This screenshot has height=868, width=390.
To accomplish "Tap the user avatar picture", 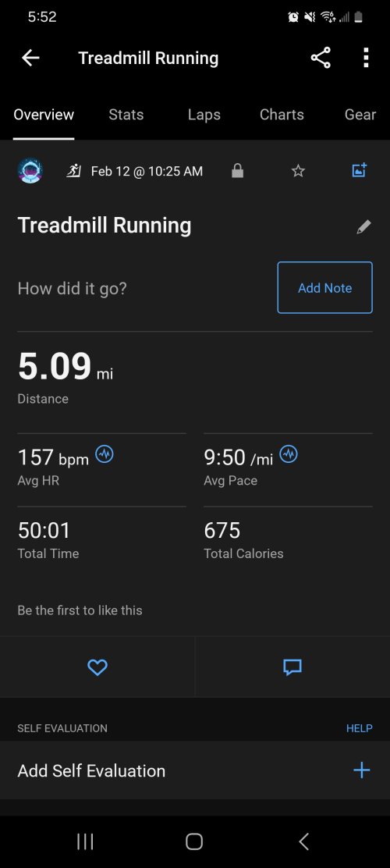I will tap(30, 171).
